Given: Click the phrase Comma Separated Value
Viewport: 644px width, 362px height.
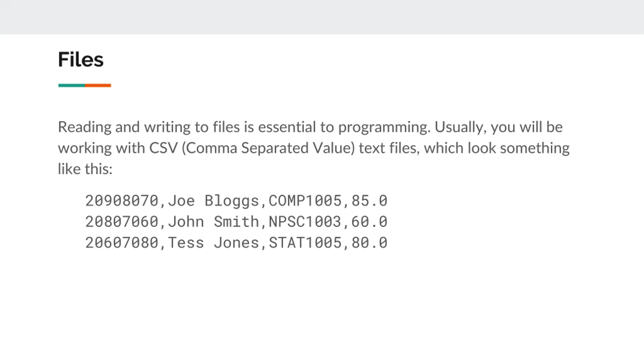Looking at the screenshot, I should 268,148.
